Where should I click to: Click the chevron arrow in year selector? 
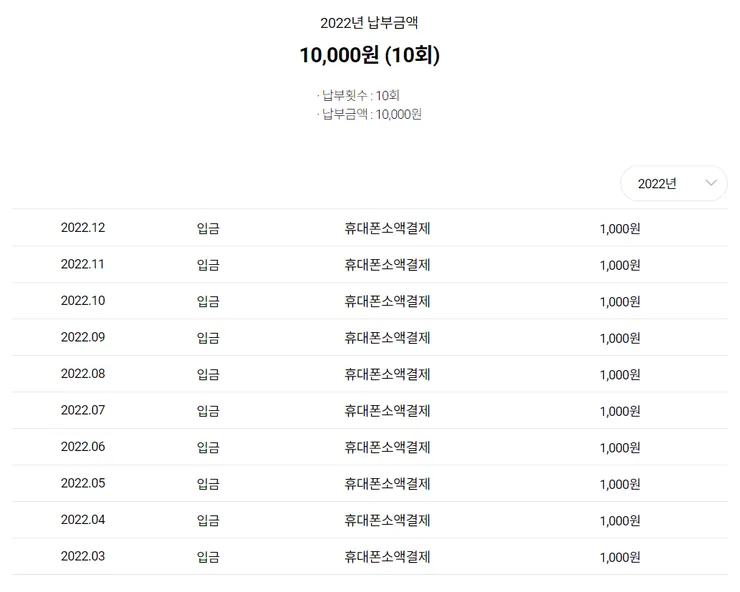(x=711, y=183)
